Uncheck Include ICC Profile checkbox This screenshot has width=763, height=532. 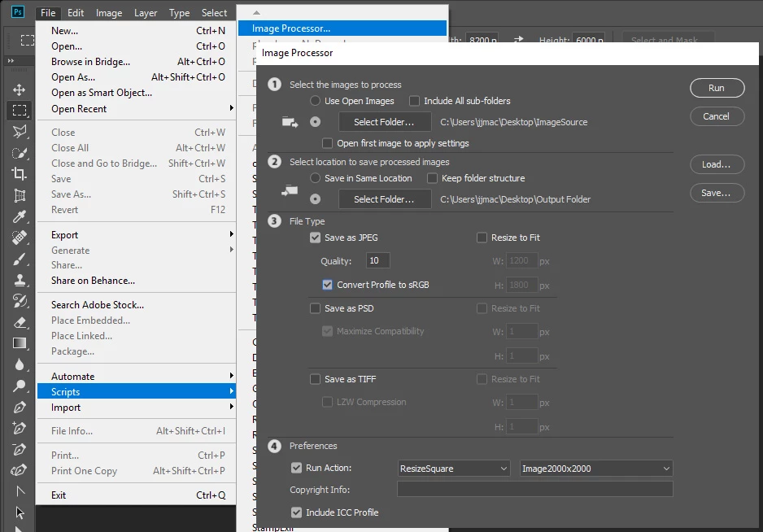[x=296, y=512]
